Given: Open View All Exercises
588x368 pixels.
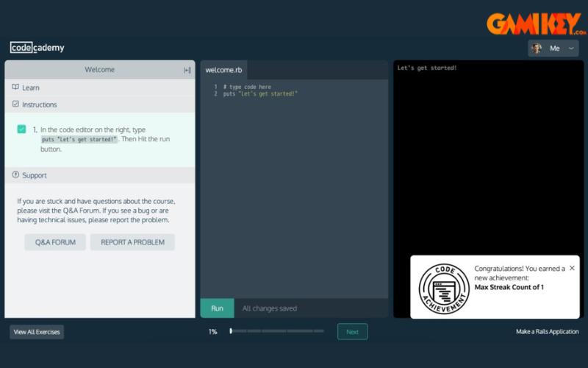Looking at the screenshot, I should click(x=37, y=332).
